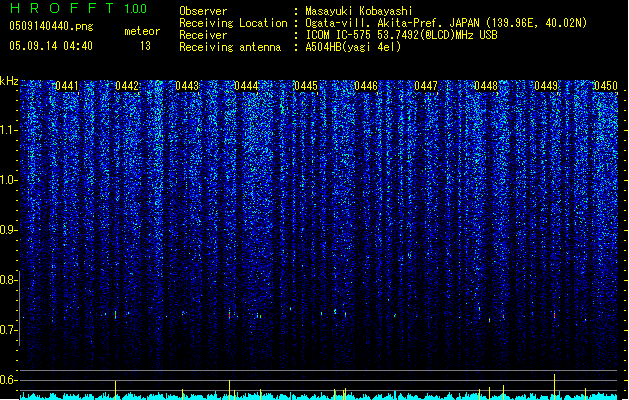Click the tall yellow power spike near 0449
The height and width of the screenshot is (400, 629).
coord(554,386)
